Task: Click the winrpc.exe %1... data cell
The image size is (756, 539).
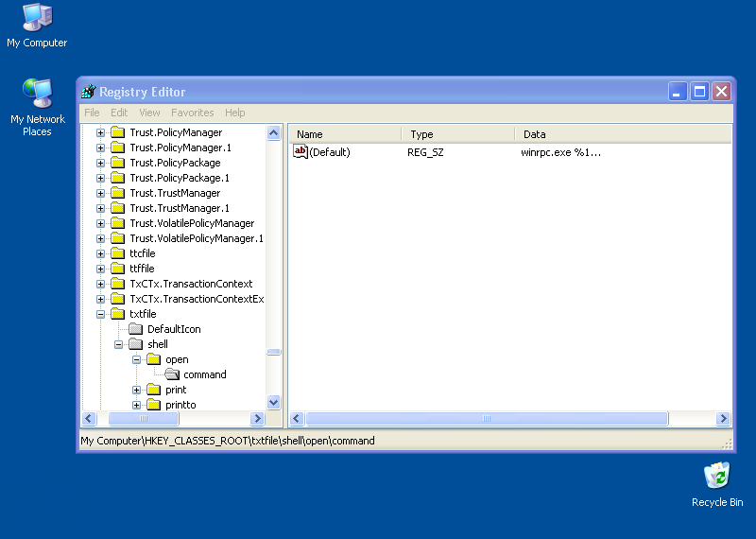Action: point(560,152)
